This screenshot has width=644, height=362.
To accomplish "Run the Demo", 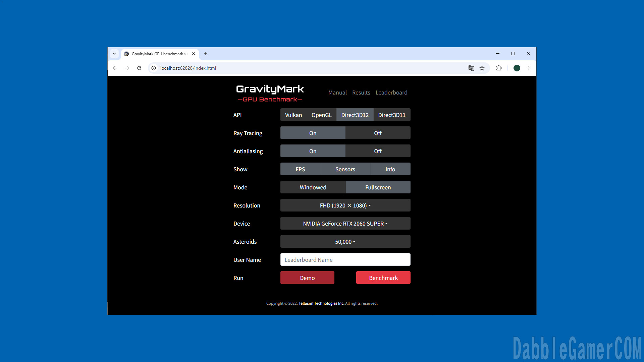I will (x=307, y=278).
